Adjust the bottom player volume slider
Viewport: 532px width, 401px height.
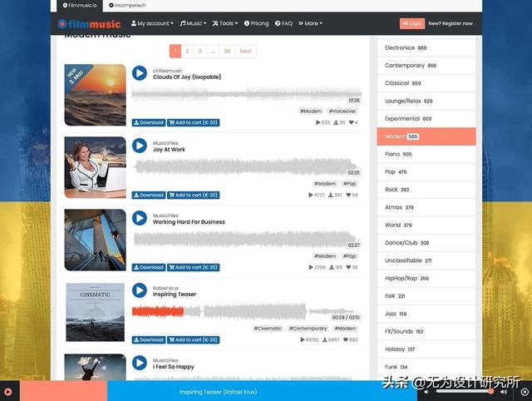point(465,392)
